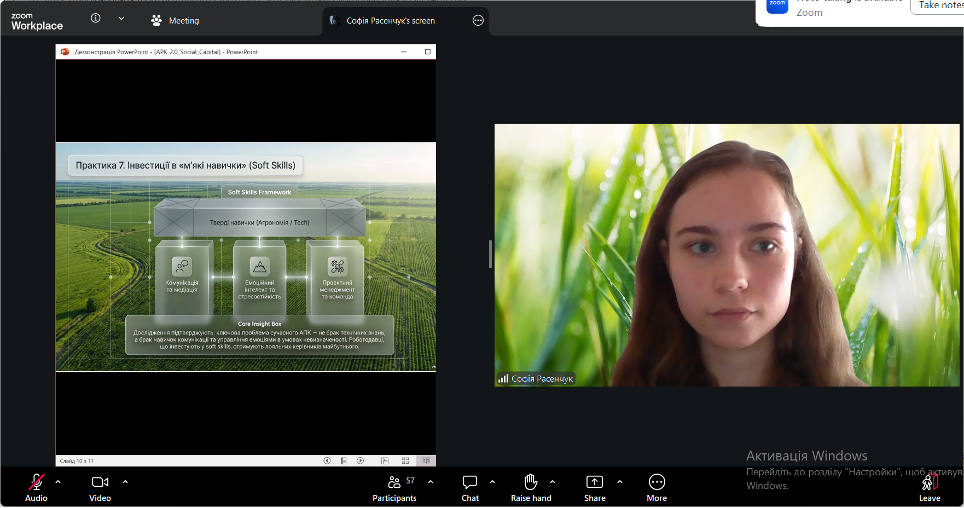Expand video settings arrow beside Video

click(125, 482)
